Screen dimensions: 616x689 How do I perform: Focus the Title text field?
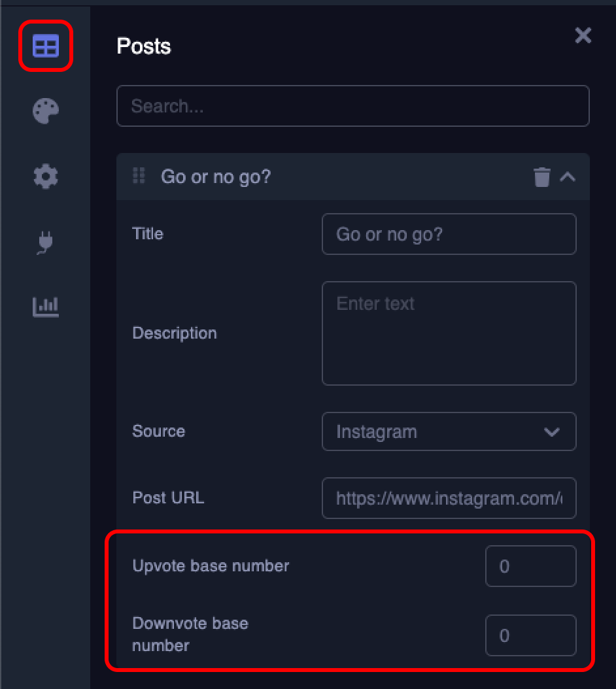tap(449, 234)
